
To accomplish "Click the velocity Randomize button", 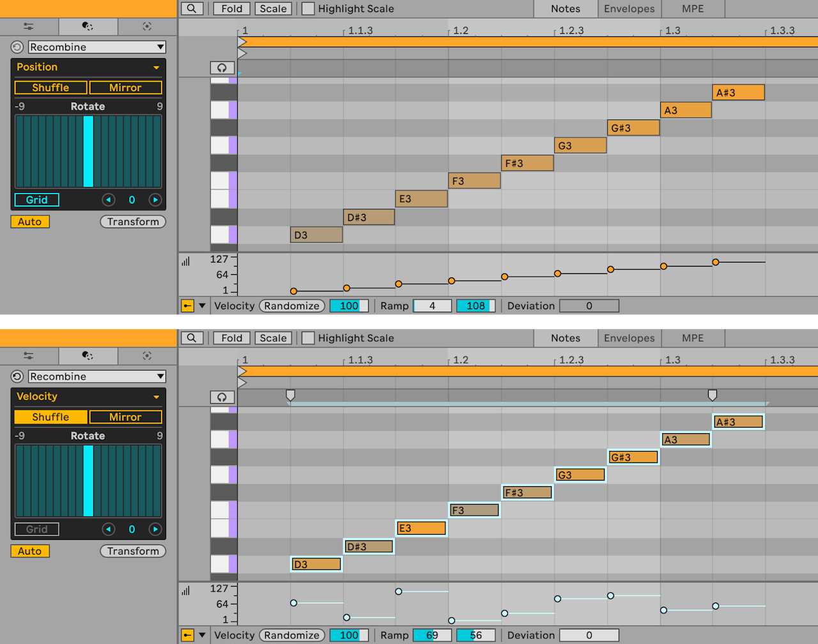I will 291,305.
